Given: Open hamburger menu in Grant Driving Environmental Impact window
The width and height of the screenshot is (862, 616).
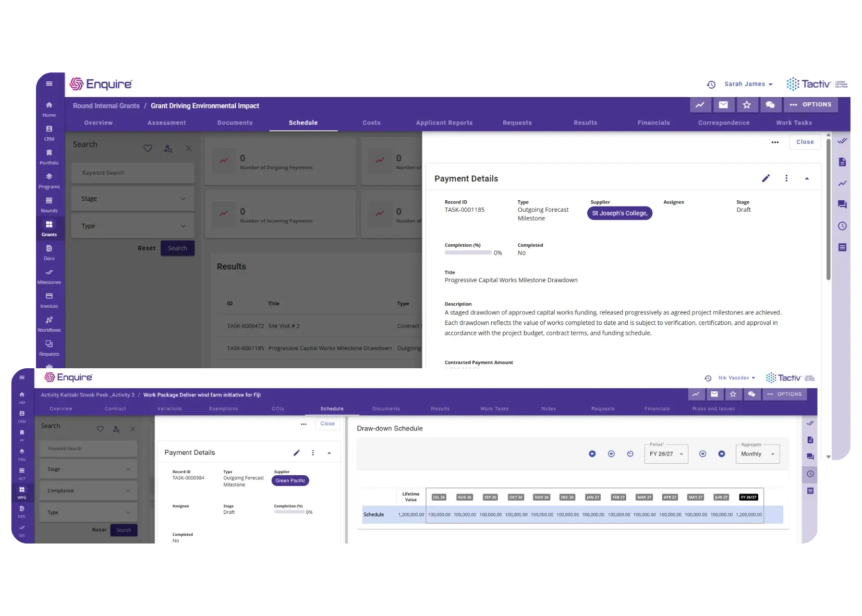Looking at the screenshot, I should 49,83.
